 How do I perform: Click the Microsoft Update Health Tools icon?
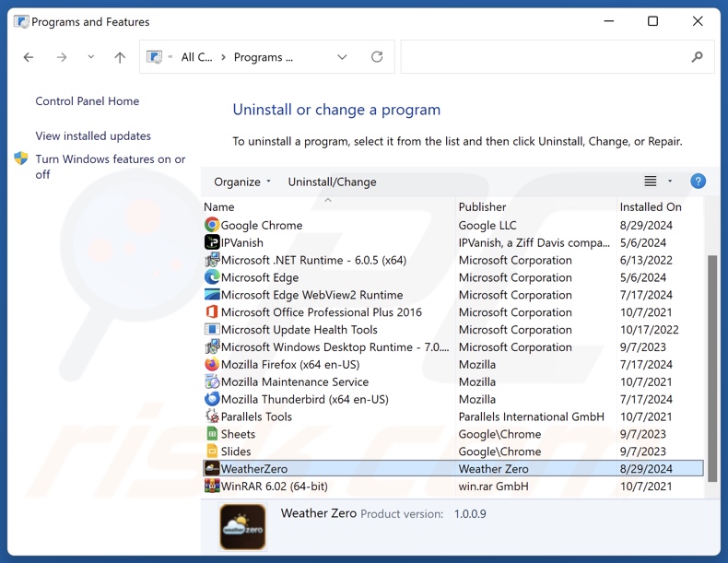[212, 329]
